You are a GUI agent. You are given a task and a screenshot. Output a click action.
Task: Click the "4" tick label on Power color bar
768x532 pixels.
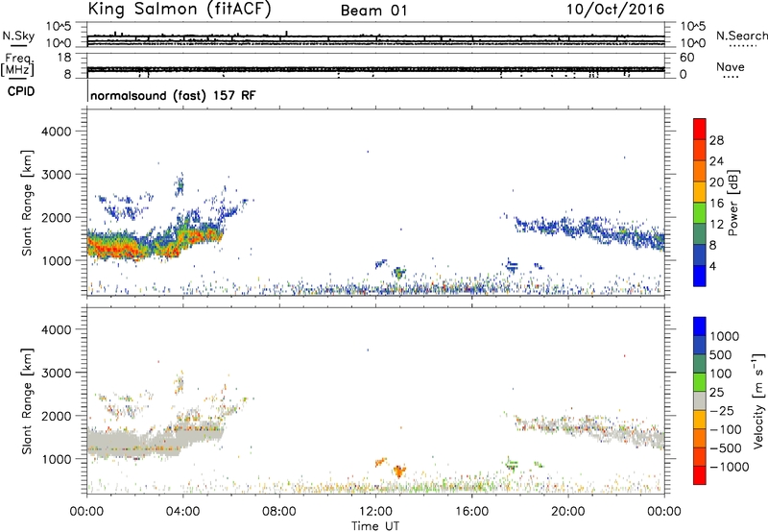[712, 266]
